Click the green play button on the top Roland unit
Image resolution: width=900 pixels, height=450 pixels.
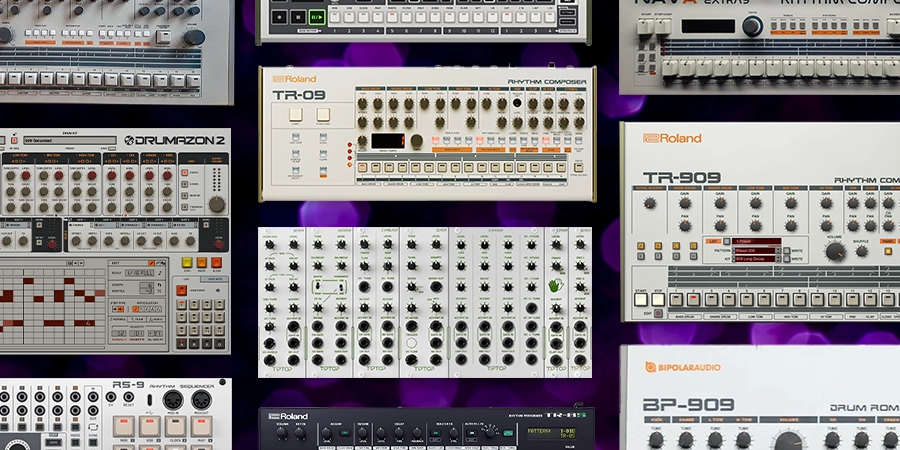(317, 17)
